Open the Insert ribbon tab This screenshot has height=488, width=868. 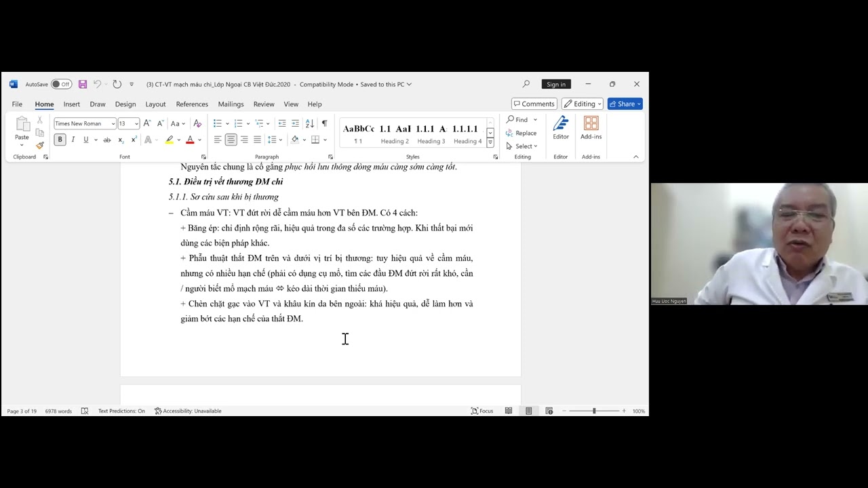click(x=72, y=104)
